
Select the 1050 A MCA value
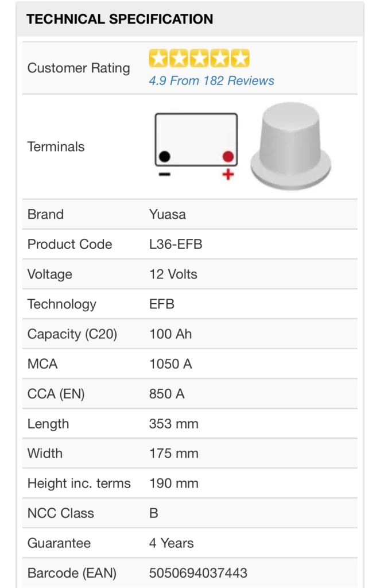click(x=170, y=364)
